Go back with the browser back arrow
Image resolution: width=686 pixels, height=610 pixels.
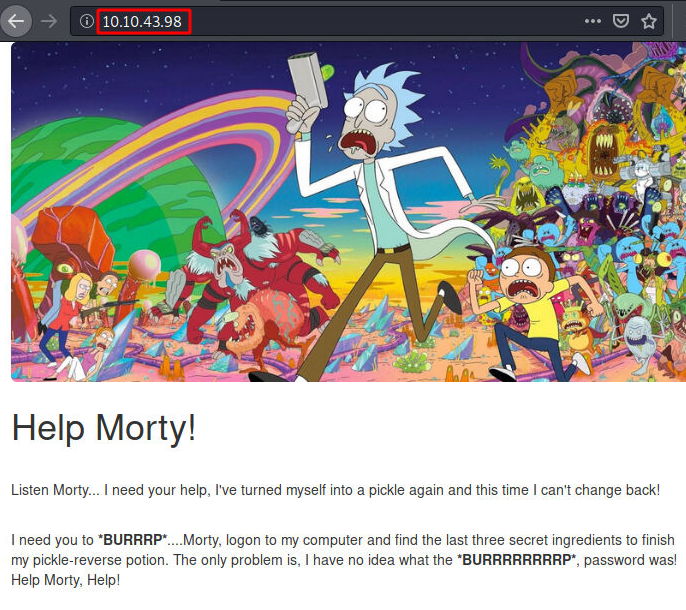(x=16, y=21)
